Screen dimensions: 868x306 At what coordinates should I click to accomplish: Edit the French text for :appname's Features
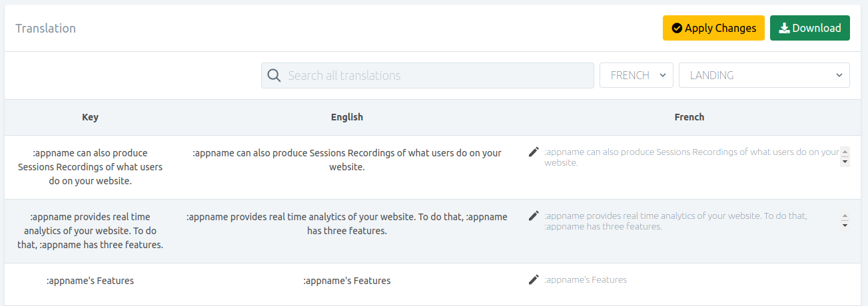[x=691, y=280]
